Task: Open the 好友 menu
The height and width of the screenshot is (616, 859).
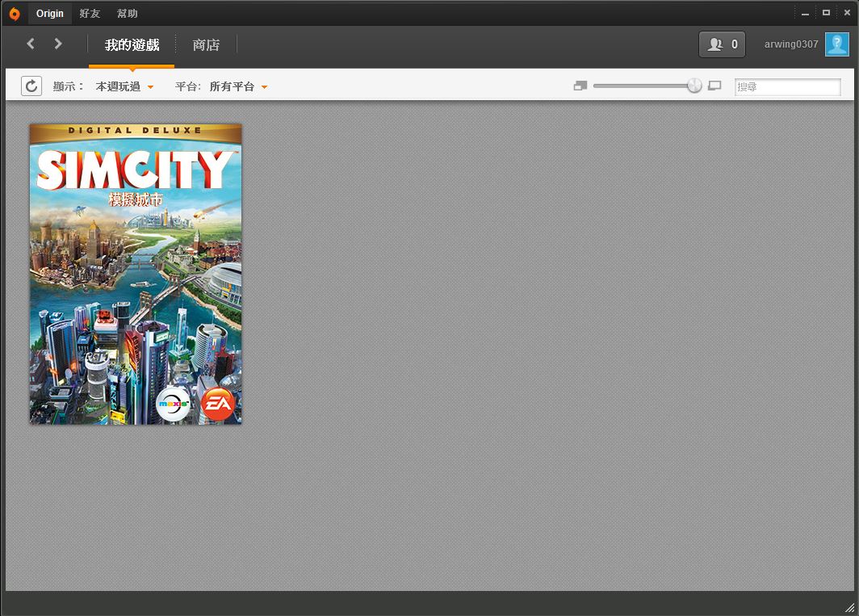Action: (x=90, y=14)
